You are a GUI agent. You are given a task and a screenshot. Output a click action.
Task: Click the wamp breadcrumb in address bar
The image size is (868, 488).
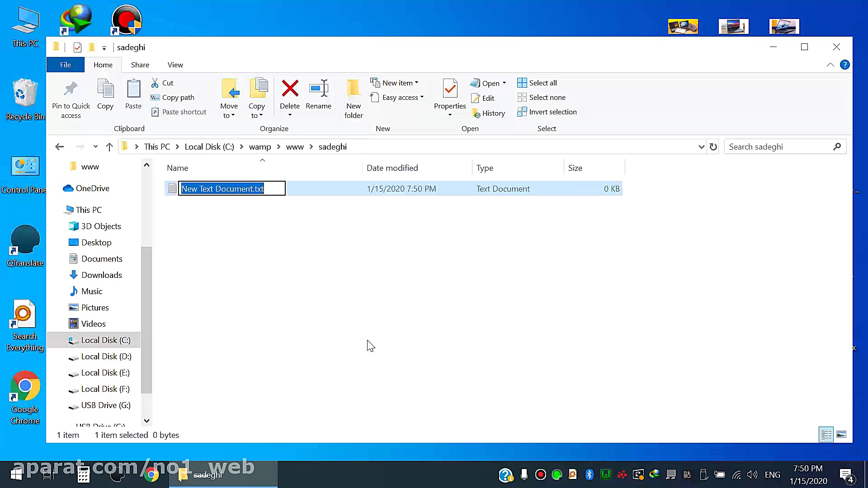pos(259,147)
